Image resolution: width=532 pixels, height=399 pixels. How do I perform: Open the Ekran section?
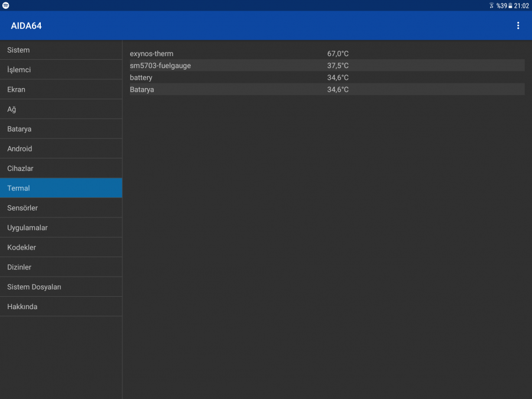coord(61,89)
